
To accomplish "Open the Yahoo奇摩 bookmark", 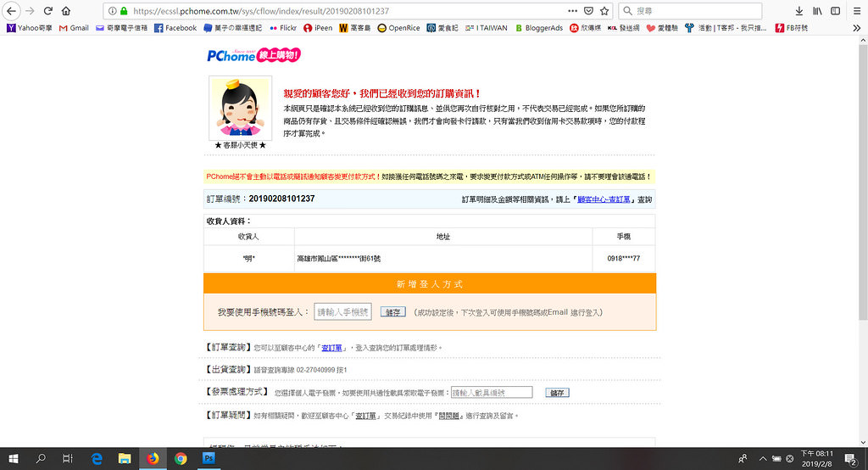I will 30,28.
